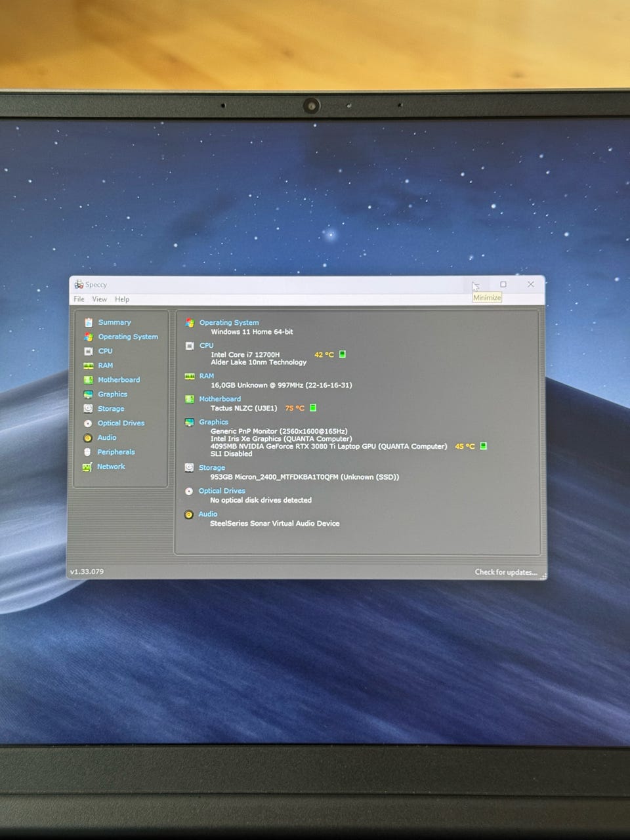Open the File menu
This screenshot has width=630, height=840.
tap(79, 299)
